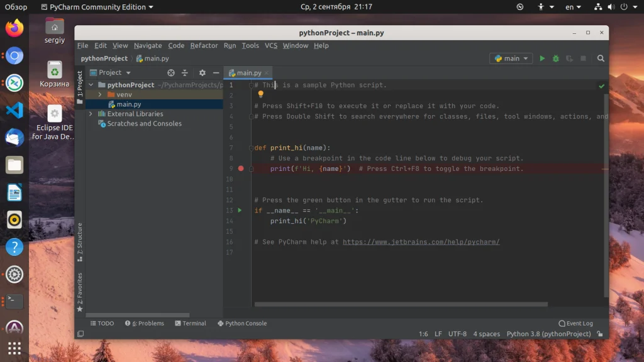This screenshot has width=644, height=362.
Task: Open the JetBrains PyCharm help link
Action: 421,242
